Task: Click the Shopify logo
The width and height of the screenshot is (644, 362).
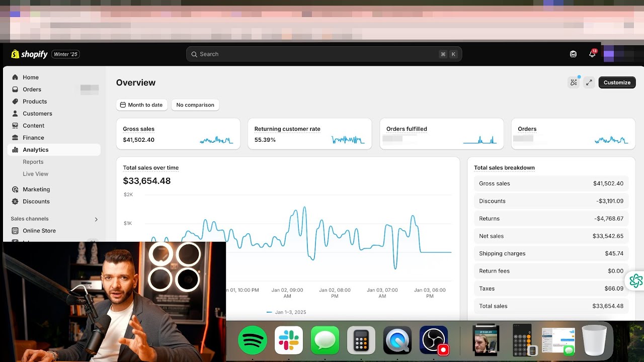Action: [29, 54]
